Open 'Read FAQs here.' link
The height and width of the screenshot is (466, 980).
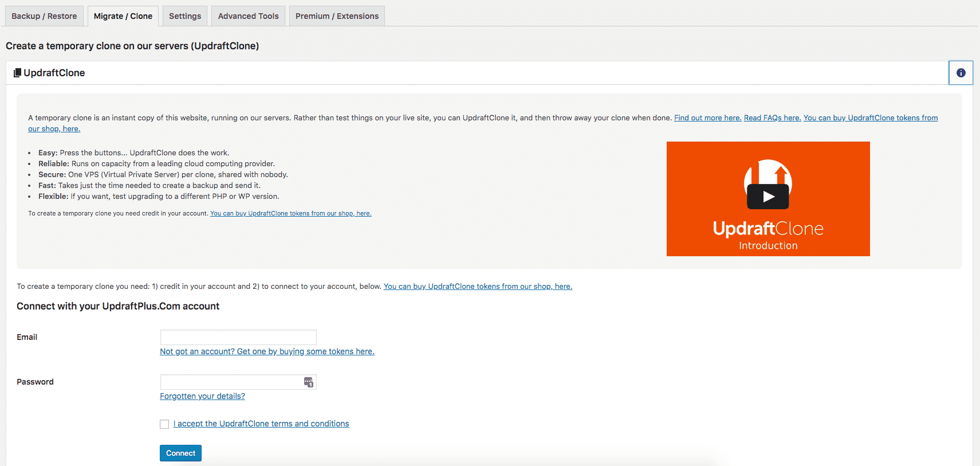pos(772,118)
